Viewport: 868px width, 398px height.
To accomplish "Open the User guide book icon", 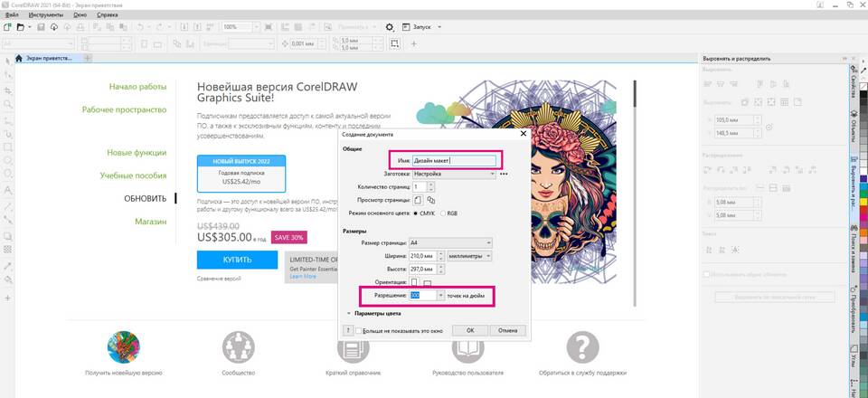I will click(467, 347).
